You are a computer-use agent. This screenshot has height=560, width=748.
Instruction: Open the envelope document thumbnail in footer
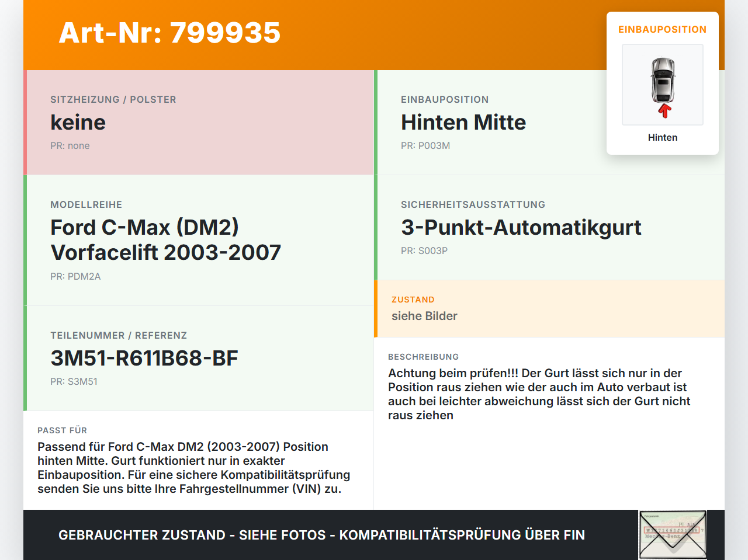click(673, 535)
